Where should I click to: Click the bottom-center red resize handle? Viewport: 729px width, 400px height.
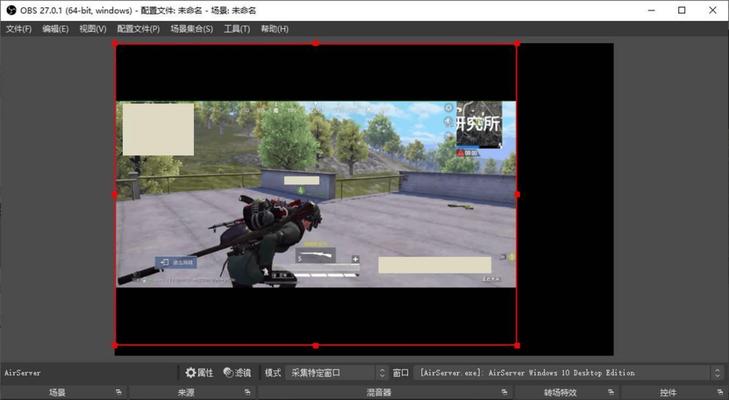click(316, 346)
